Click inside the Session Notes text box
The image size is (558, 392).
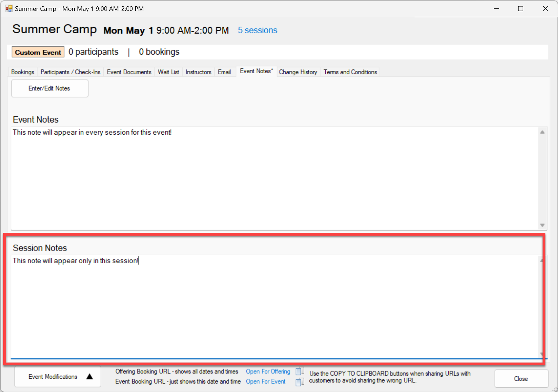[x=275, y=307]
